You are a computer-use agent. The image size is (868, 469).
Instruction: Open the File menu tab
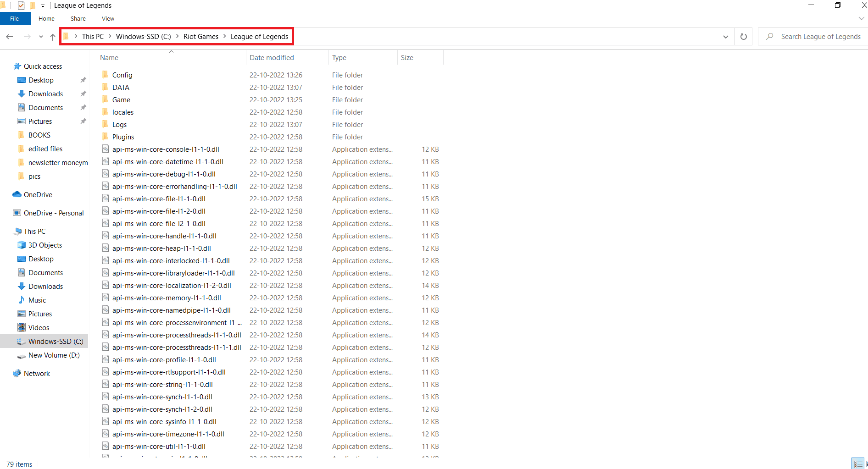pyautogui.click(x=15, y=18)
